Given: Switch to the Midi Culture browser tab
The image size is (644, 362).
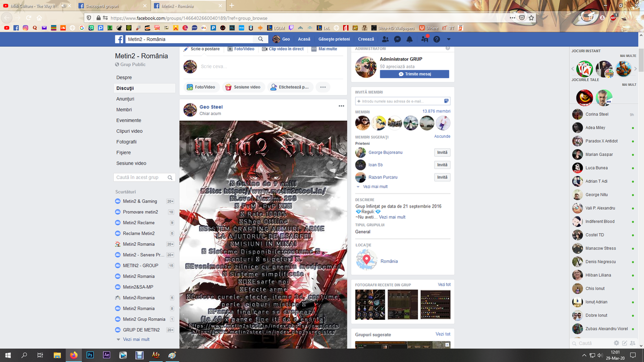Looking at the screenshot, I should tap(38, 6).
